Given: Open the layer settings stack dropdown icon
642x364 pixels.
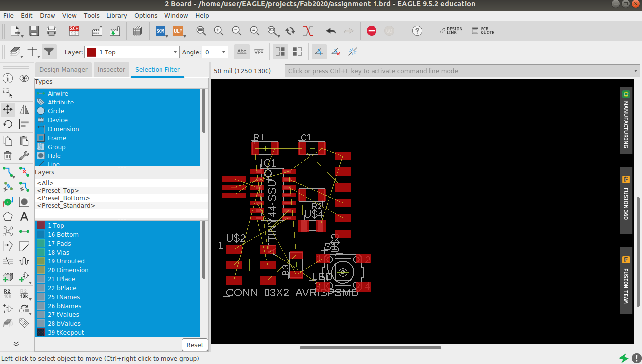Looking at the screenshot, I should click(16, 52).
